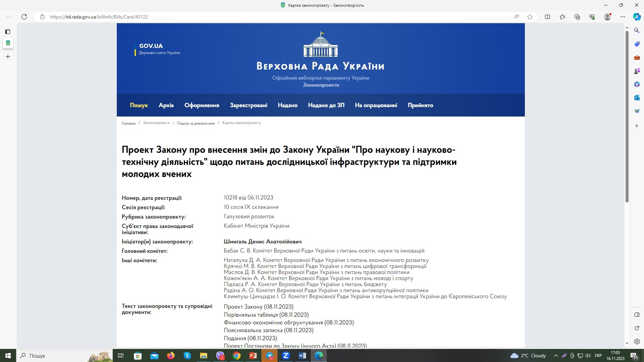Open the Архів menu item
The image size is (644, 362).
point(166,105)
